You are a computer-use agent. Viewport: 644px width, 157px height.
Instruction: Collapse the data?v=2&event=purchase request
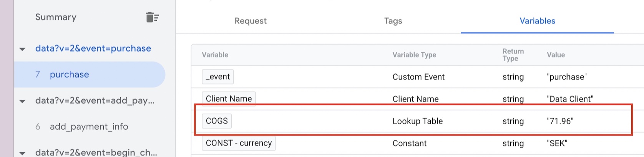point(22,49)
